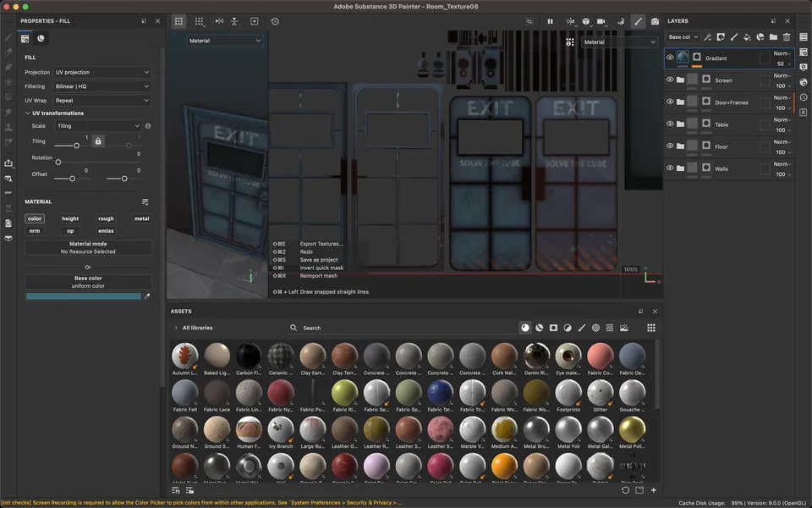The width and height of the screenshot is (812, 508).
Task: Delete layer using trash icon
Action: click(x=787, y=36)
